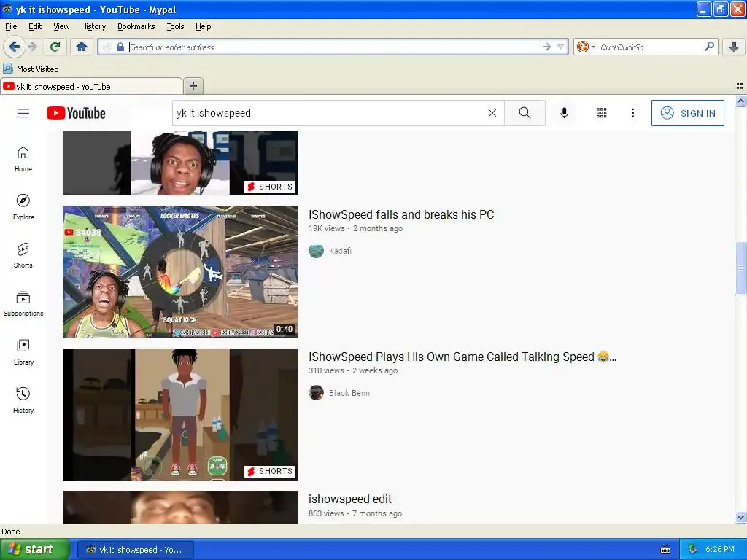Click the SIGN IN button
Screen dimensions: 747x560
click(687, 113)
